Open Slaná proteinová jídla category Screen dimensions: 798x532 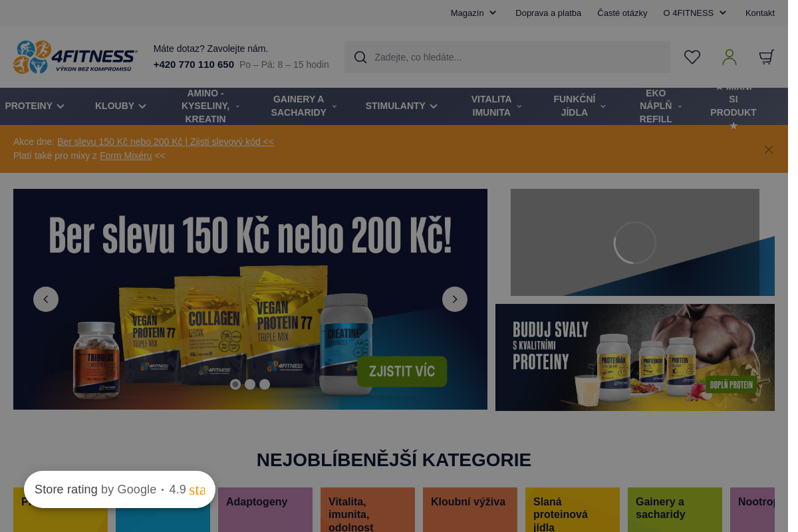point(573,510)
